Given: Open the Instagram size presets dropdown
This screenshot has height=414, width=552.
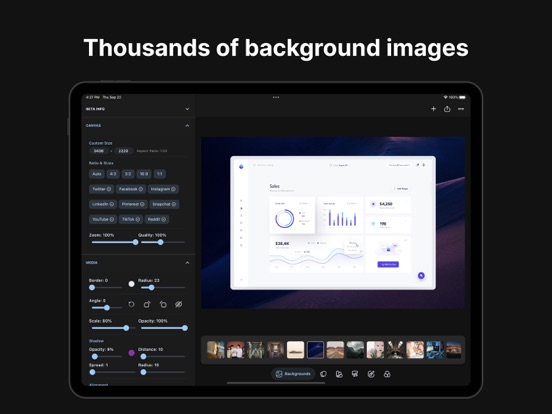Looking at the screenshot, I should (x=163, y=189).
